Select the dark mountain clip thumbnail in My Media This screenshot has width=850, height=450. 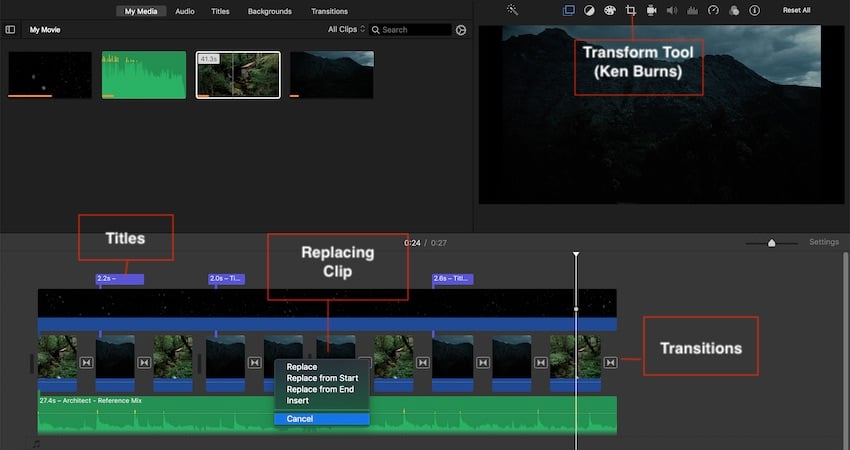click(x=332, y=75)
